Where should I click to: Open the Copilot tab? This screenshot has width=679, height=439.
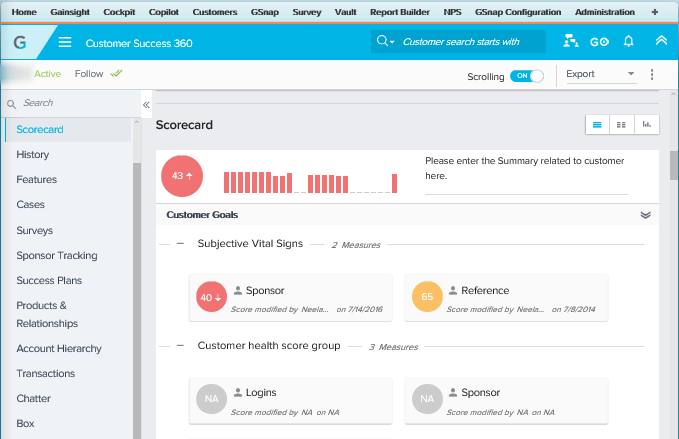(x=164, y=12)
